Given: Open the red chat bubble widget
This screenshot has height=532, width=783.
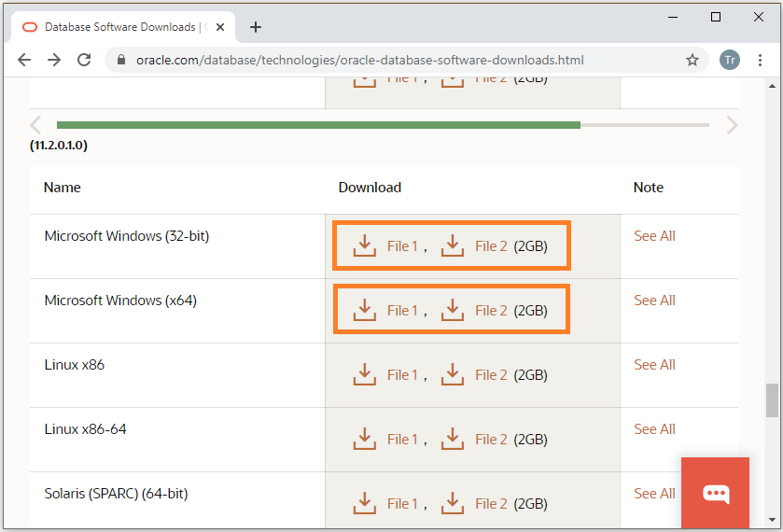Looking at the screenshot, I should (716, 493).
